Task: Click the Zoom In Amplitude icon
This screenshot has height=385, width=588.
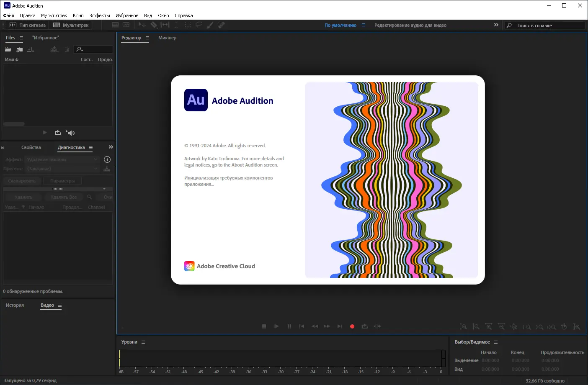Action: coord(463,326)
